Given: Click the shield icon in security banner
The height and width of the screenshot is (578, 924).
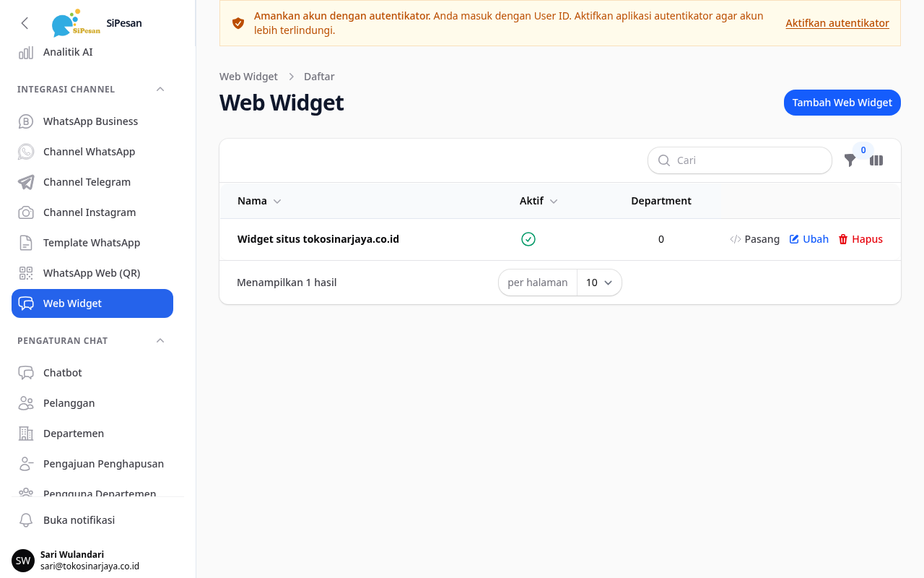Looking at the screenshot, I should click(x=238, y=23).
